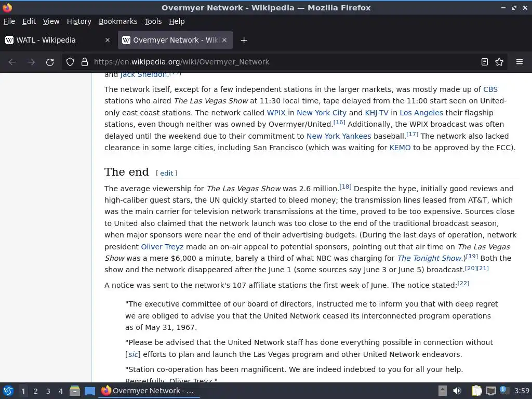Click the Firefox logo in the title bar
The height and width of the screenshot is (399, 532).
pyautogui.click(x=7, y=7)
